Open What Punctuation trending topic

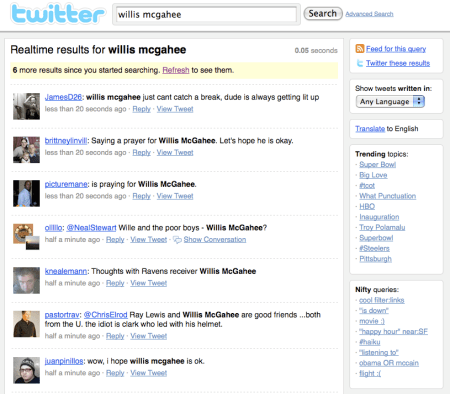[x=388, y=196]
